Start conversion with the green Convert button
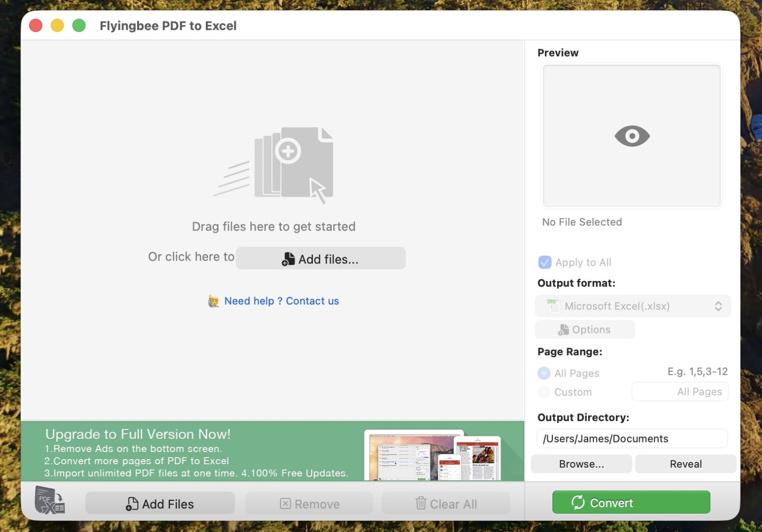The height and width of the screenshot is (532, 762). coord(631,502)
